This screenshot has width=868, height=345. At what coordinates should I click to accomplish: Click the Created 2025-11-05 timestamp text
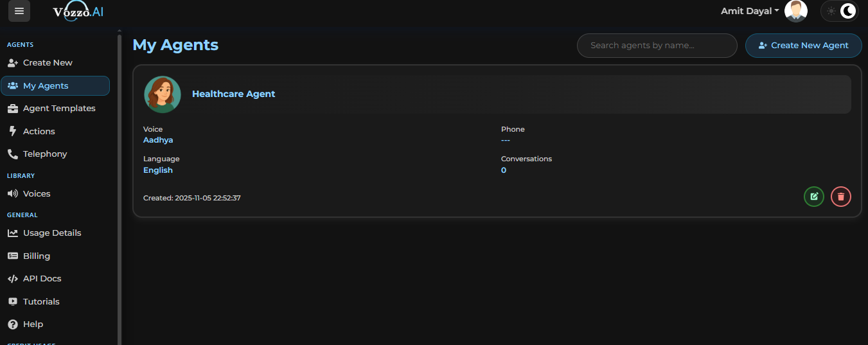(x=192, y=198)
